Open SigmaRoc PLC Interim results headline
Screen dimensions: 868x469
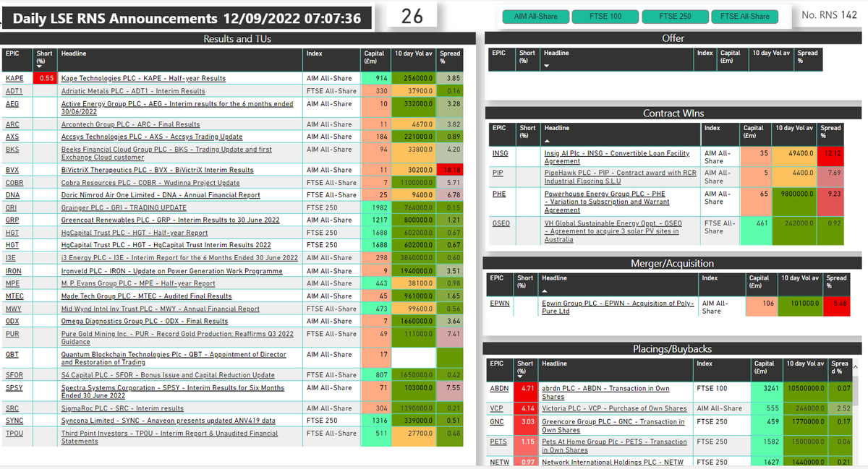122,408
